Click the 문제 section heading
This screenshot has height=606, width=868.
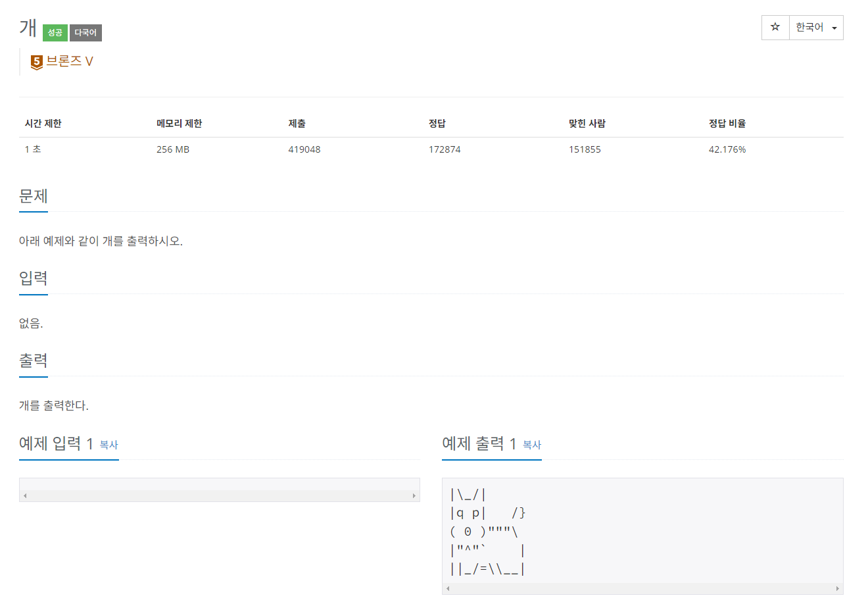(33, 196)
